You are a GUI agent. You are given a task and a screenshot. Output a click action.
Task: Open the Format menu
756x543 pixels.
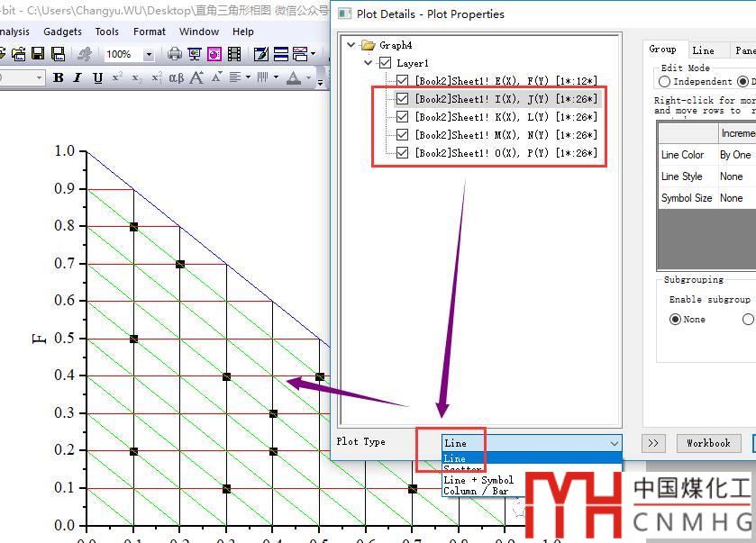[x=149, y=32]
